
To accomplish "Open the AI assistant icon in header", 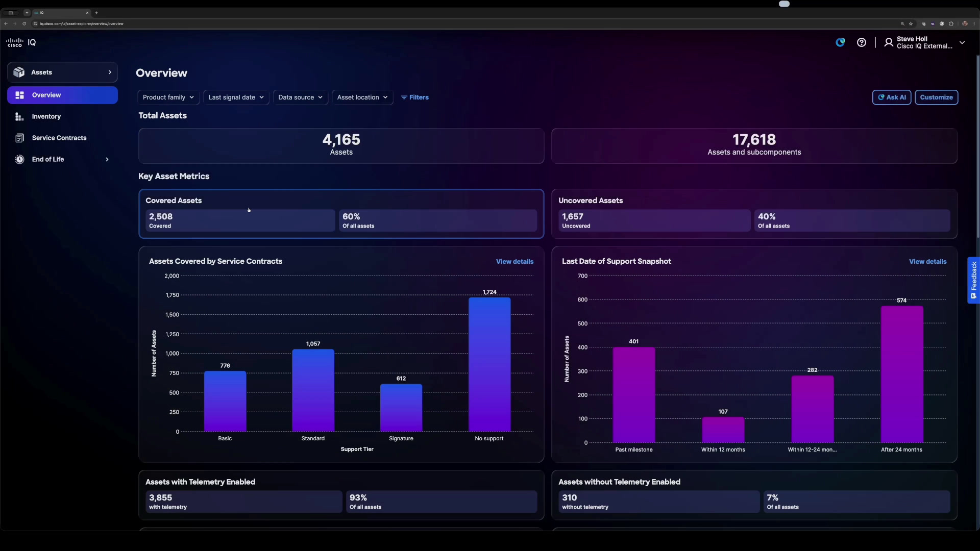I will pyautogui.click(x=840, y=42).
